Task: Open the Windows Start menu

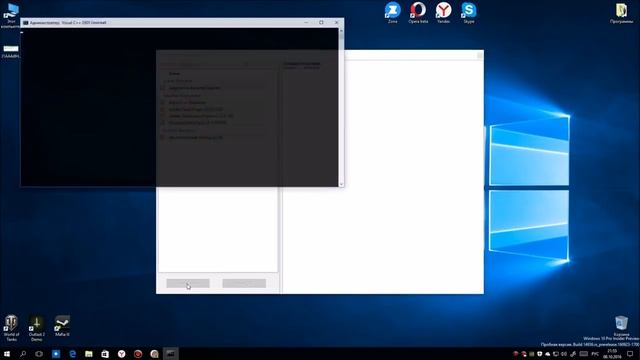Action: pyautogui.click(x=7, y=354)
